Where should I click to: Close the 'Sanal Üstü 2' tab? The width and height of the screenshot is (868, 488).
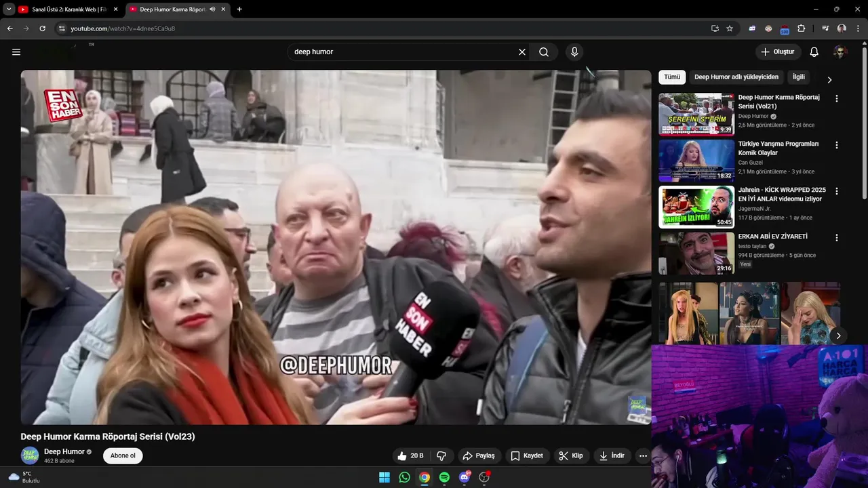115,9
